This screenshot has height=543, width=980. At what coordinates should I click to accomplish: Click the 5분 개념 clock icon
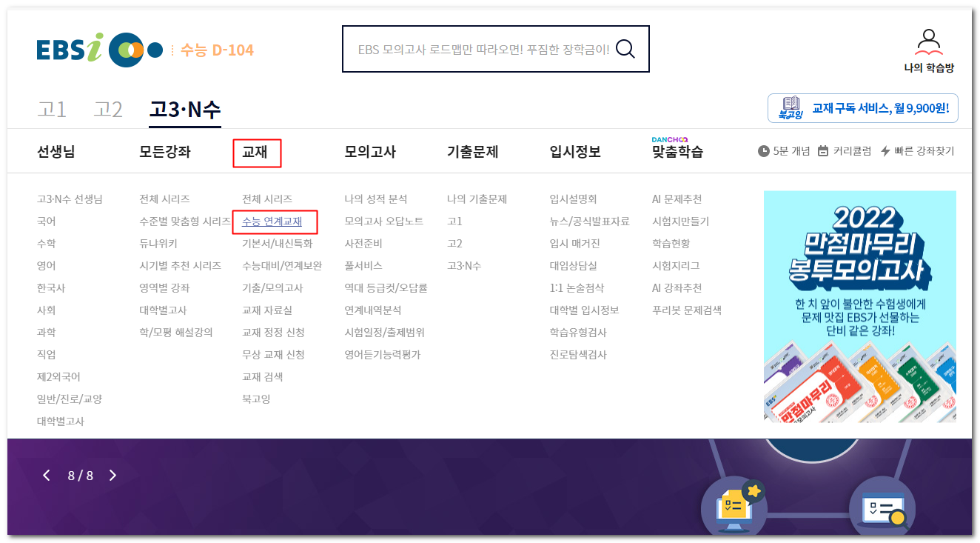tap(764, 151)
